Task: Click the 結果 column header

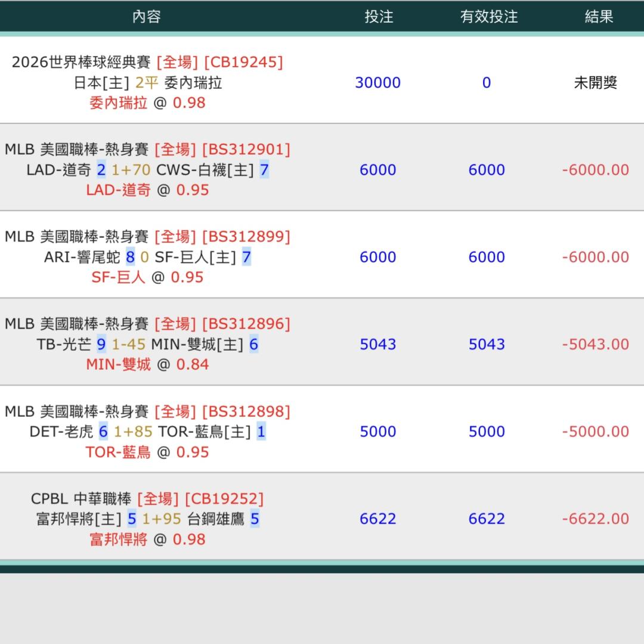Action: (599, 16)
